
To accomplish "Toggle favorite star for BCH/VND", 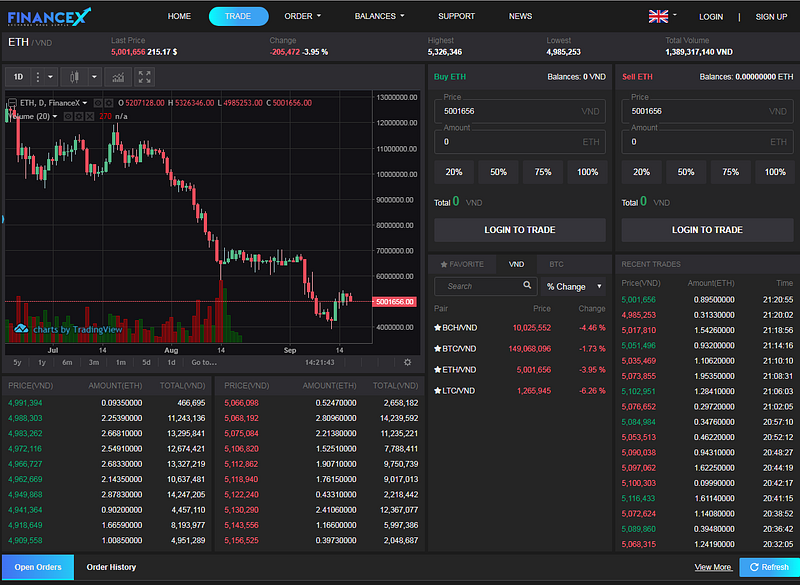I will click(x=437, y=327).
